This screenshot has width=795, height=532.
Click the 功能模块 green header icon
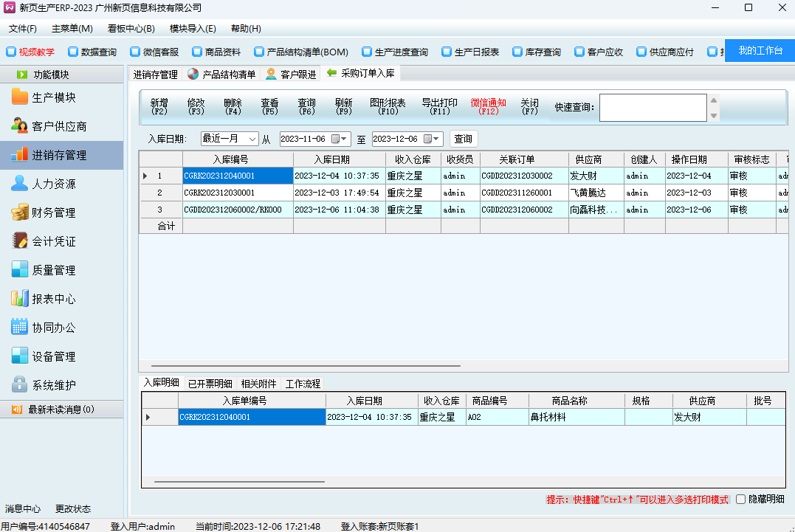point(22,75)
